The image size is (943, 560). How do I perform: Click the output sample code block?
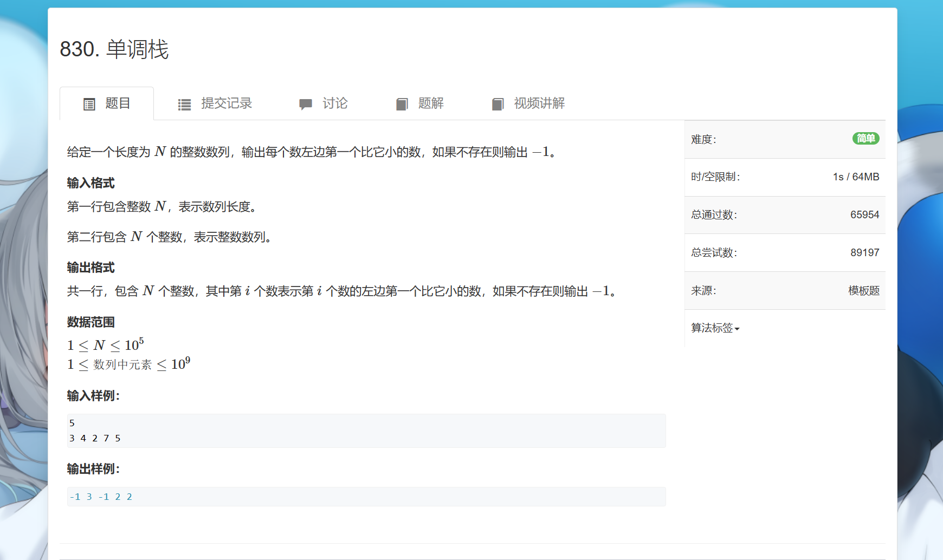pyautogui.click(x=366, y=497)
